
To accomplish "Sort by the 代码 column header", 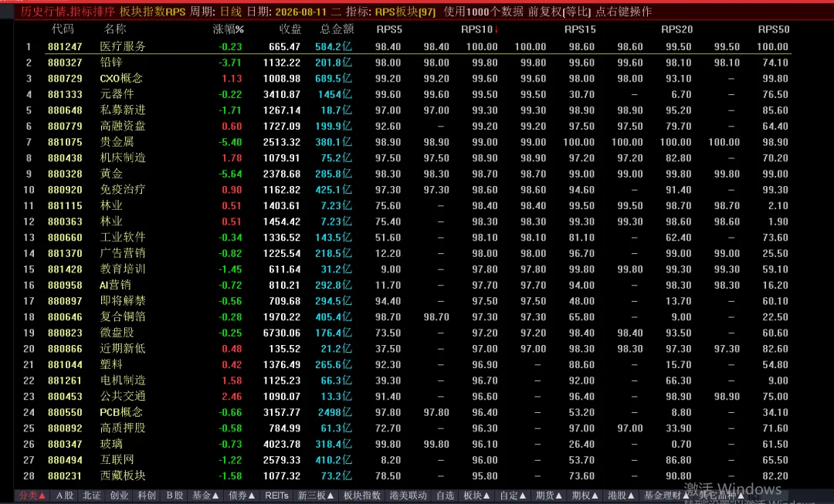I will 63,29.
